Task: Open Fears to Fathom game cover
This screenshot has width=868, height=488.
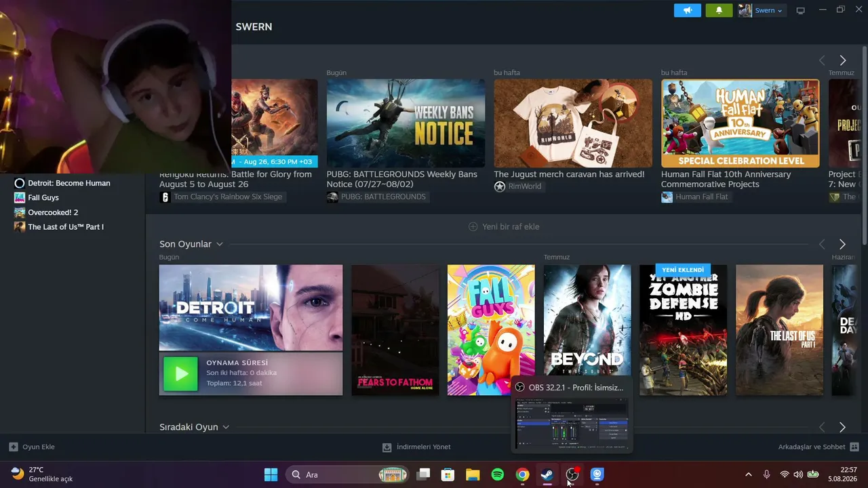Action: point(395,330)
